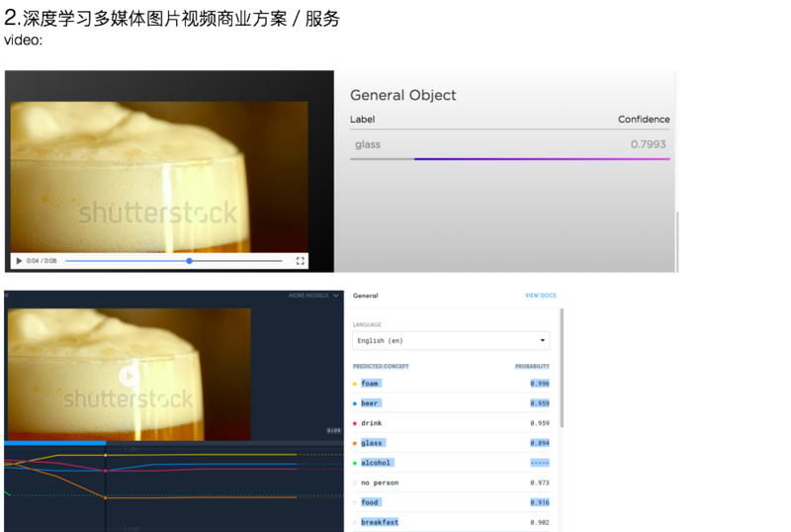Click the yellow marker on timeline graph
This screenshot has height=532, width=791.
[x=106, y=455]
